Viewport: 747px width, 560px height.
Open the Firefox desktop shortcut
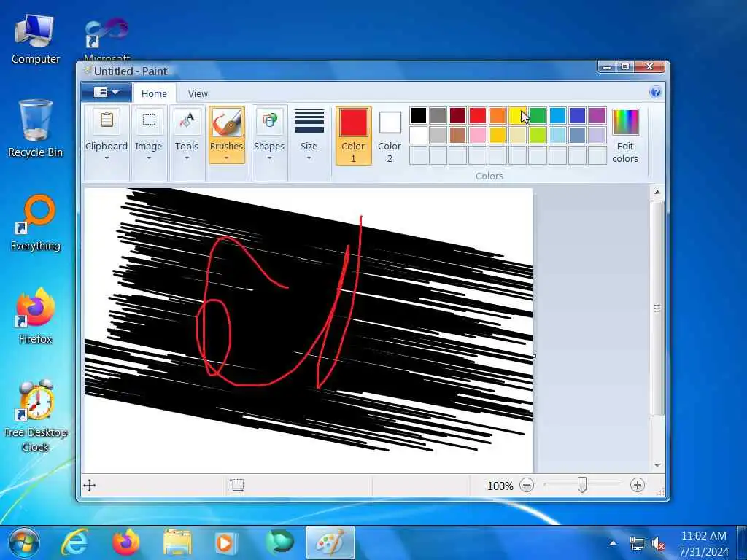pyautogui.click(x=36, y=316)
